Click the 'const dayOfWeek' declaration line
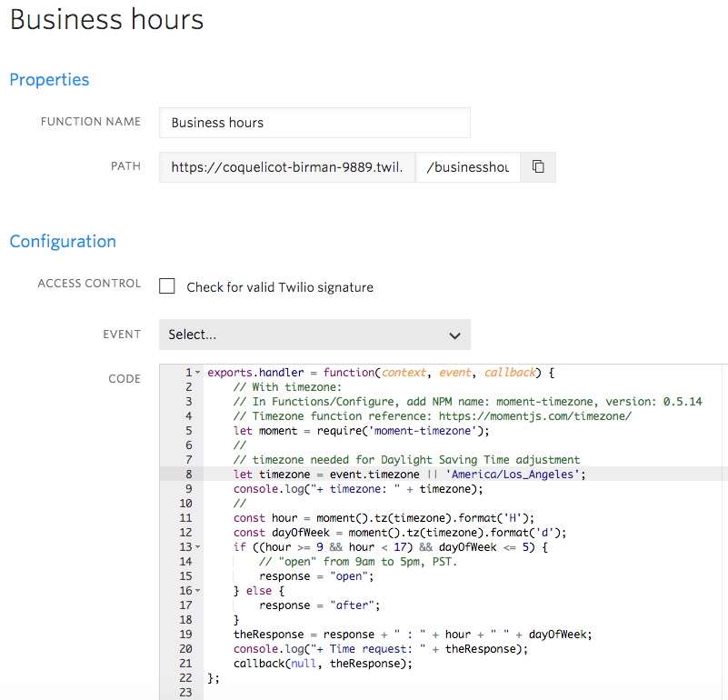 400,533
